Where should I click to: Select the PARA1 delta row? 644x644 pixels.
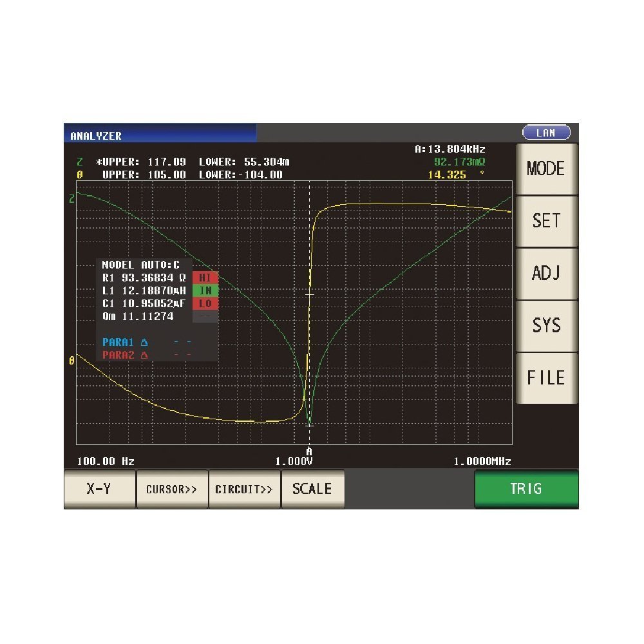[147, 342]
